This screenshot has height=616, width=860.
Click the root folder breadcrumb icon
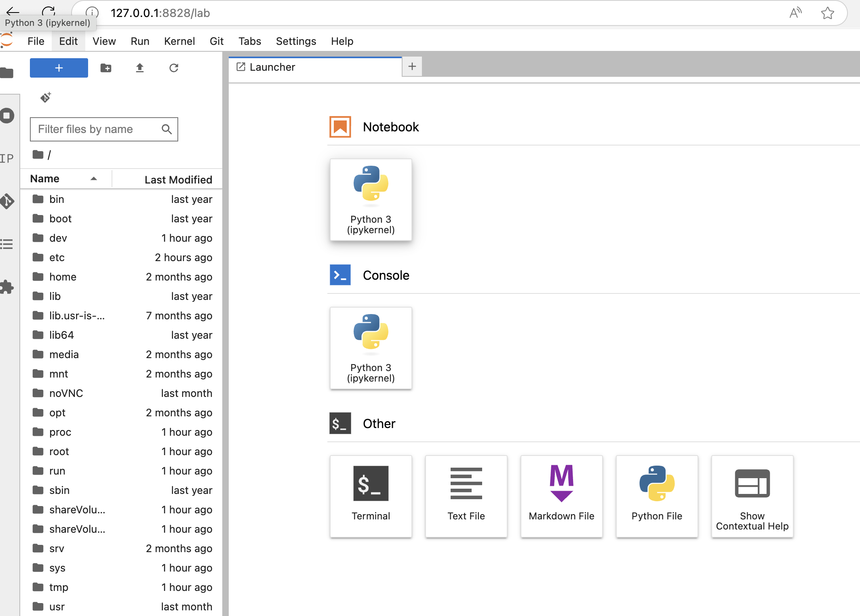tap(38, 154)
